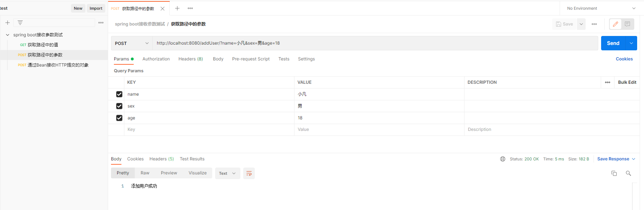Click the Import button

click(x=96, y=8)
